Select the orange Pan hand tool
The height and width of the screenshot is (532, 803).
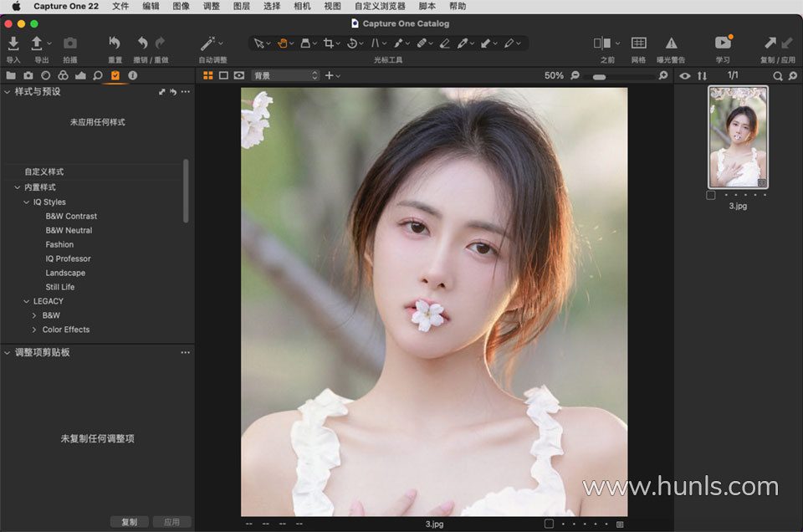(282, 43)
